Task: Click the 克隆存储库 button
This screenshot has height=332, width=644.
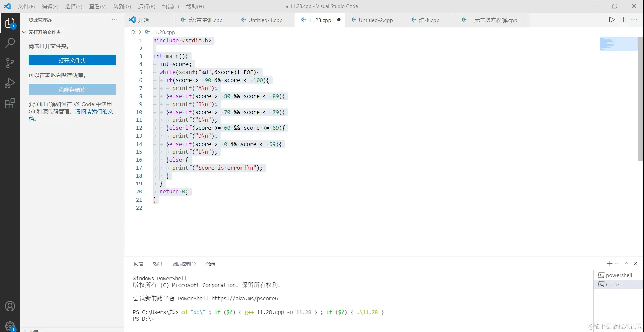Action: point(72,89)
